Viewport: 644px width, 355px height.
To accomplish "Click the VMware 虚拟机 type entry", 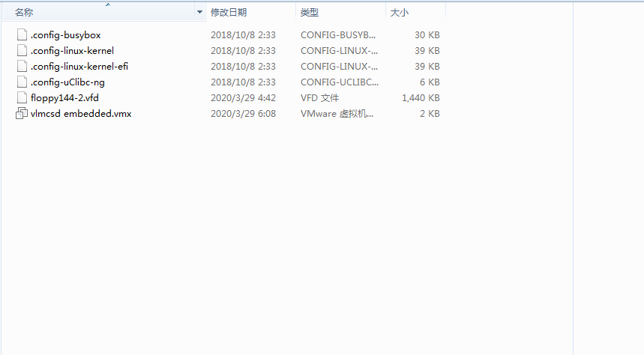I will click(337, 114).
